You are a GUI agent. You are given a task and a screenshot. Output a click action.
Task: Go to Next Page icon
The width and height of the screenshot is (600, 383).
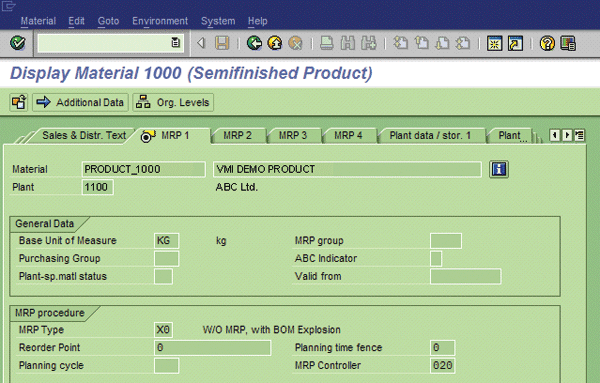tap(442, 43)
